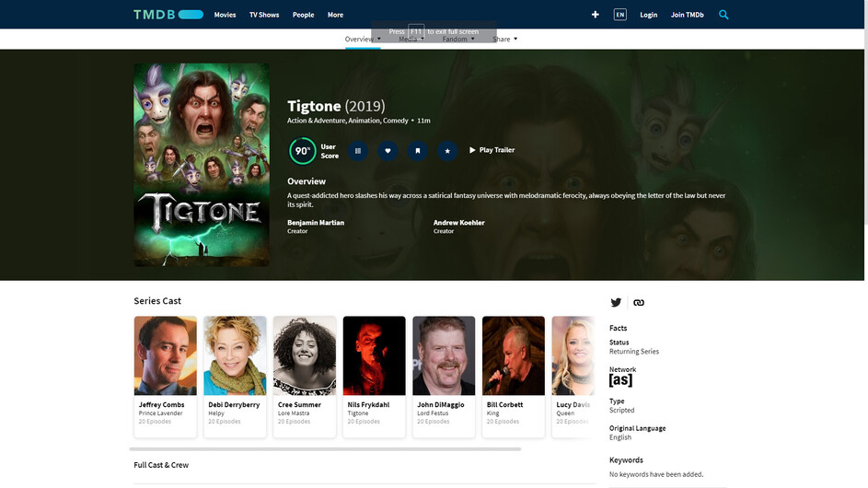
Task: Click the Comedy genre link
Action: click(x=396, y=121)
